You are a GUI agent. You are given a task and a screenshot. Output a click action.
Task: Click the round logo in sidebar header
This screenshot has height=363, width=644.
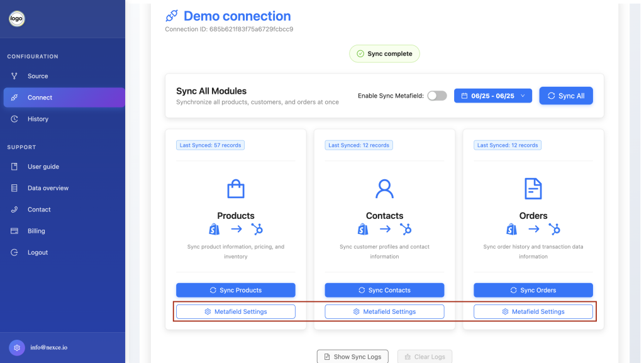coord(17,18)
